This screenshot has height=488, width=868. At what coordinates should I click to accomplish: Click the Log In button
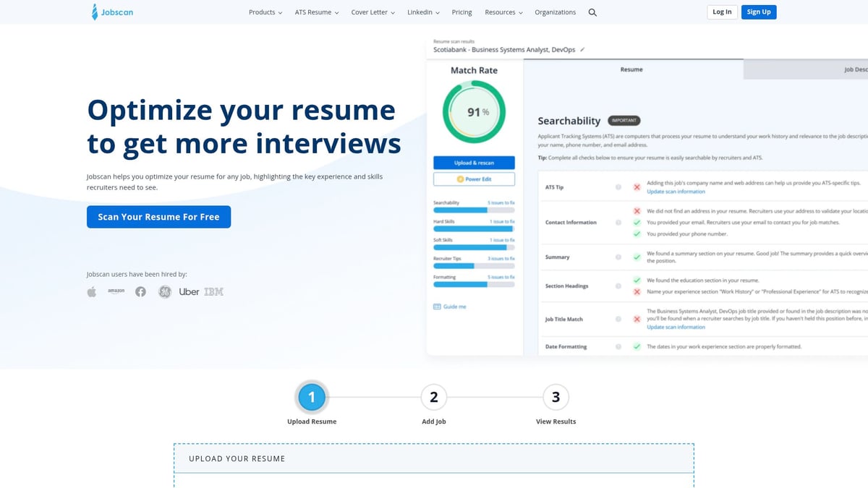click(722, 12)
